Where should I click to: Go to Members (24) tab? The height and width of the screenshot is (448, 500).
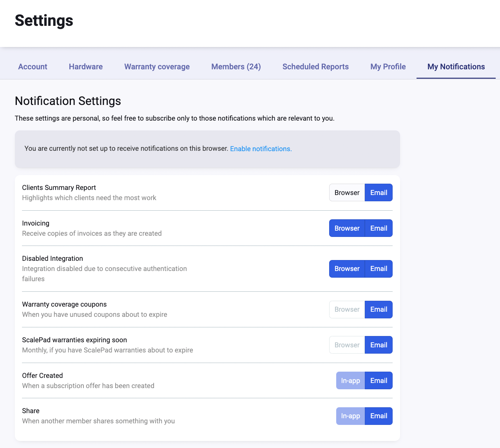click(236, 67)
